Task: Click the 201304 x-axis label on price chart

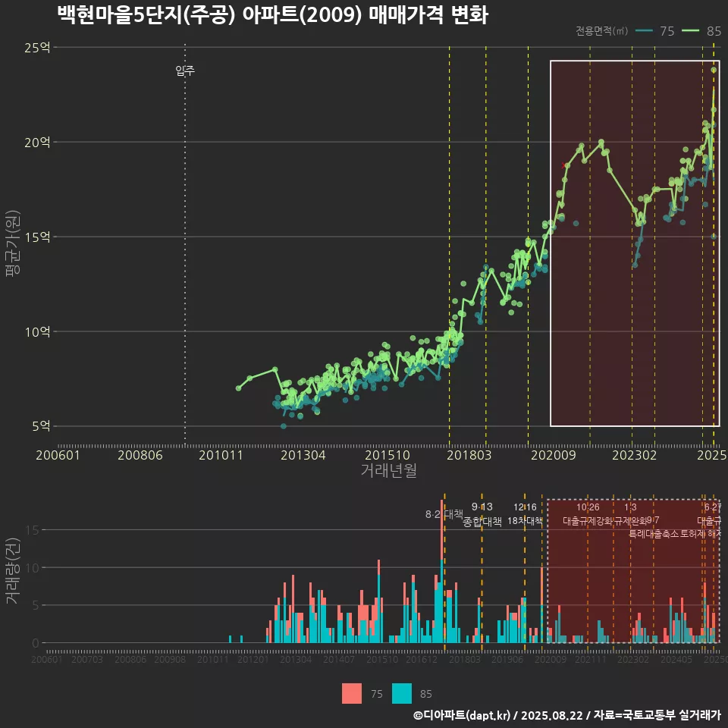Action: pos(303,455)
